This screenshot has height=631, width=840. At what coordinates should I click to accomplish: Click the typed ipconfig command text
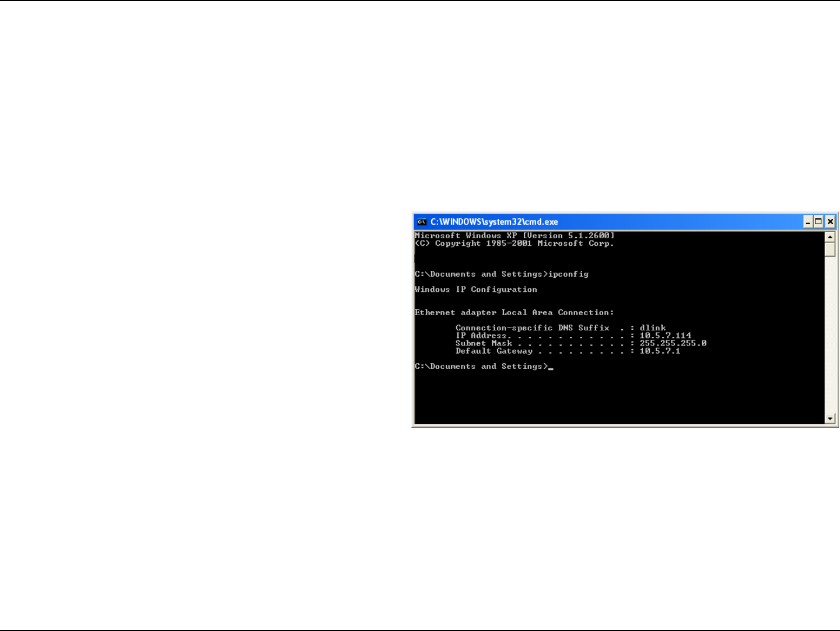tap(568, 274)
